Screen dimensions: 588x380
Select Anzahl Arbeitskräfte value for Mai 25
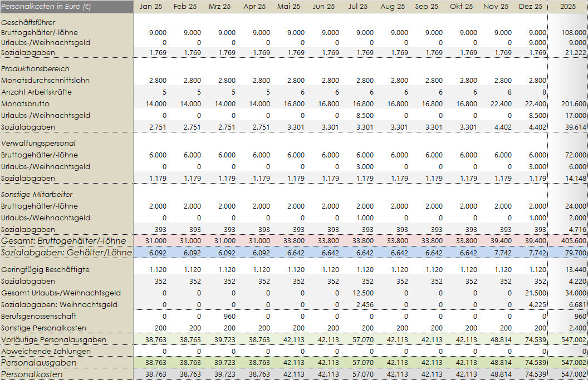pos(302,92)
